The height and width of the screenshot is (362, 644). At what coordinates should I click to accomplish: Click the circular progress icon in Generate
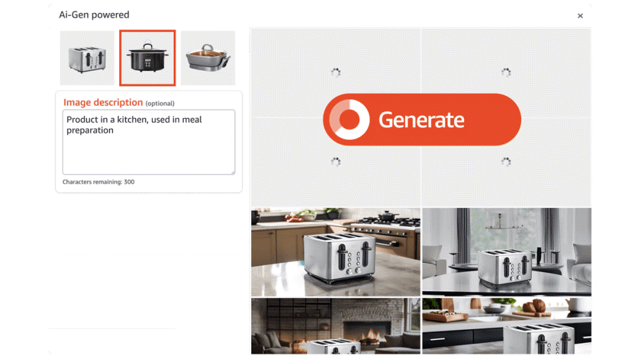(349, 120)
